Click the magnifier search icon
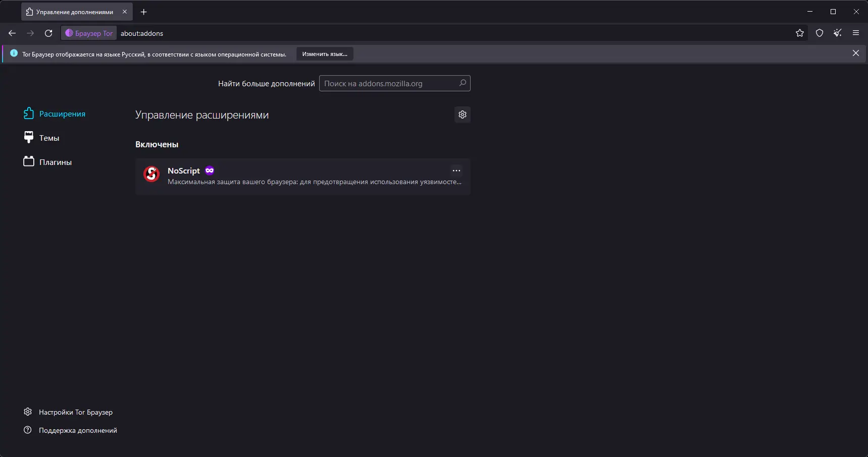 pyautogui.click(x=463, y=83)
